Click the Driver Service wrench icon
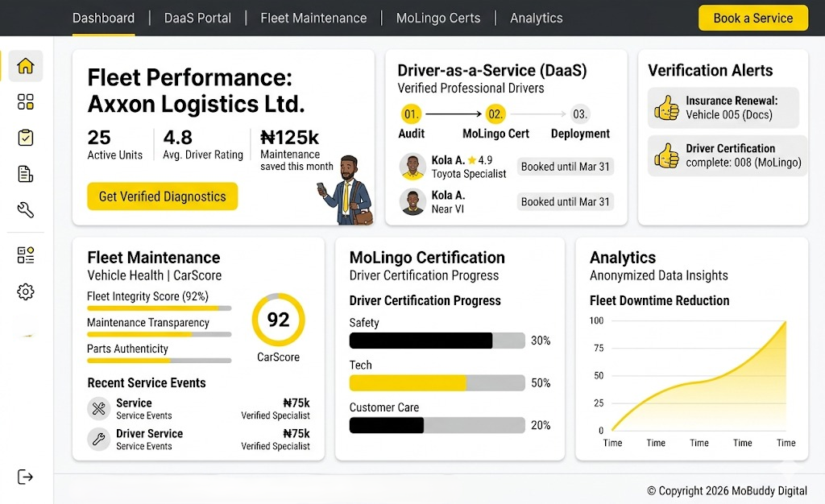 click(99, 439)
